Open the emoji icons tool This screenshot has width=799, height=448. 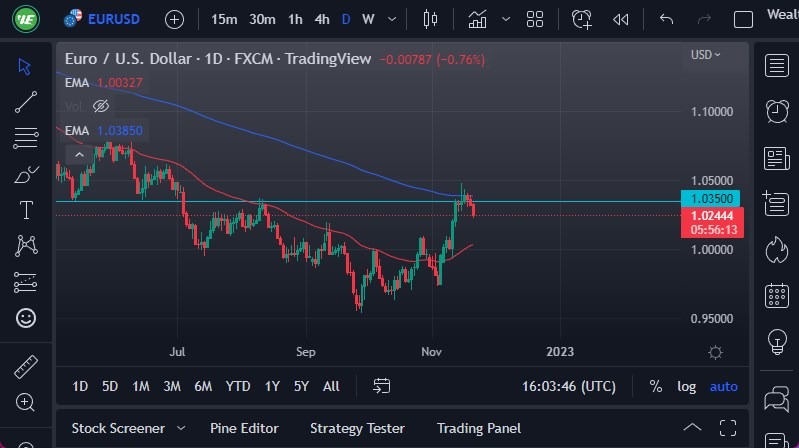click(26, 318)
